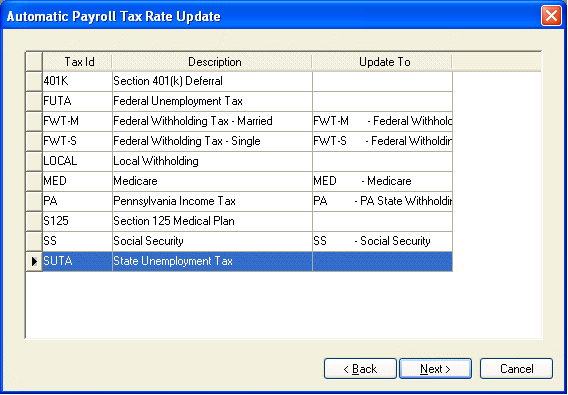568x395 pixels.
Task: Select the row selector for FUTA
Action: (34, 101)
